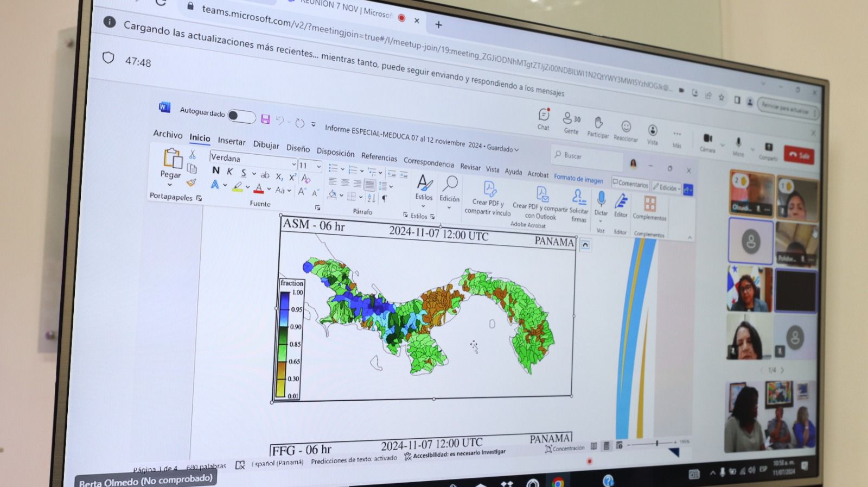Switch to the Diseño tab
The height and width of the screenshot is (487, 868).
coord(298,148)
